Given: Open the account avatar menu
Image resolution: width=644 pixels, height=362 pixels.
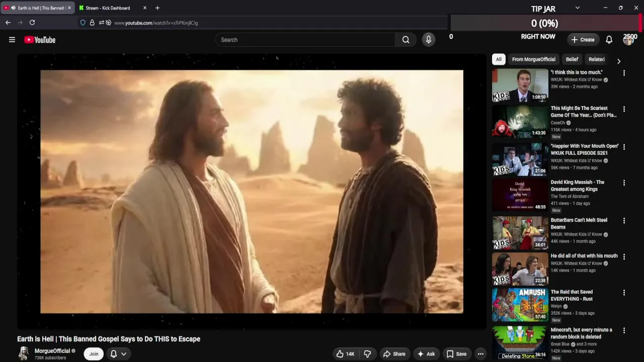Looking at the screenshot, I should 628,40.
